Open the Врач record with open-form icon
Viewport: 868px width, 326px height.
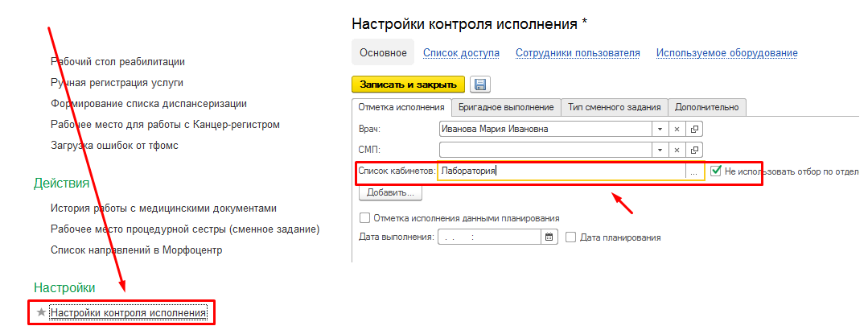coord(695,129)
